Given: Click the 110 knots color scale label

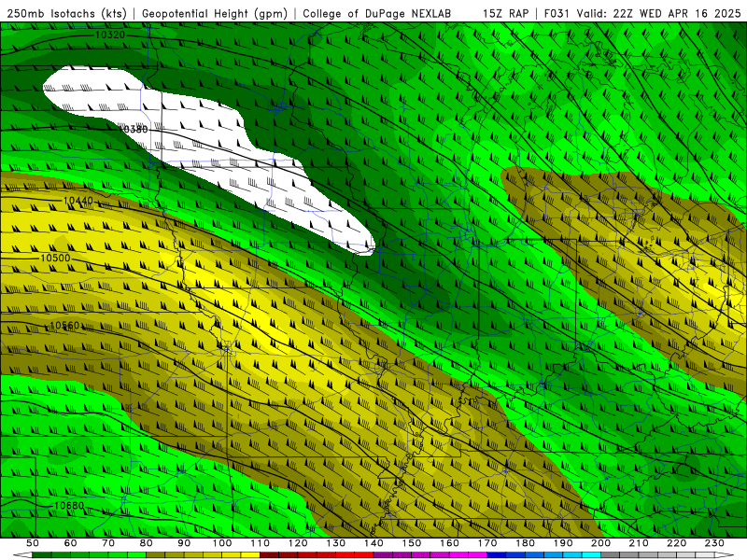Looking at the screenshot, I should [x=261, y=543].
